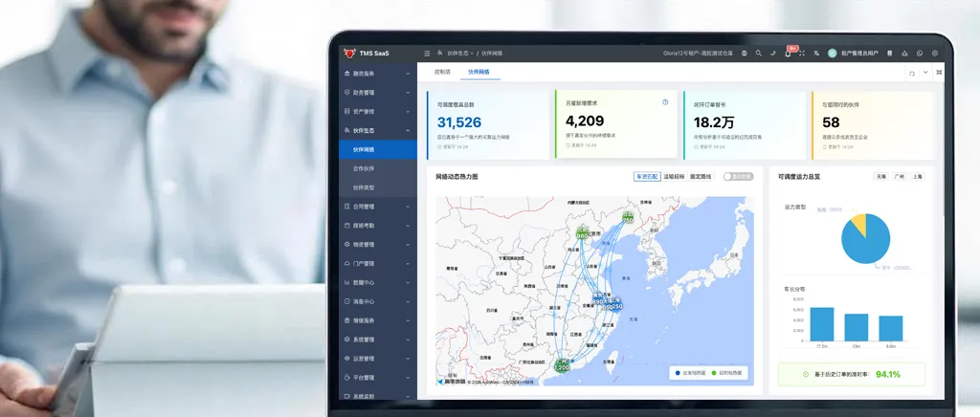Click the cloud icon in top bar
Image resolution: width=980 pixels, height=417 pixels.
coord(904,54)
